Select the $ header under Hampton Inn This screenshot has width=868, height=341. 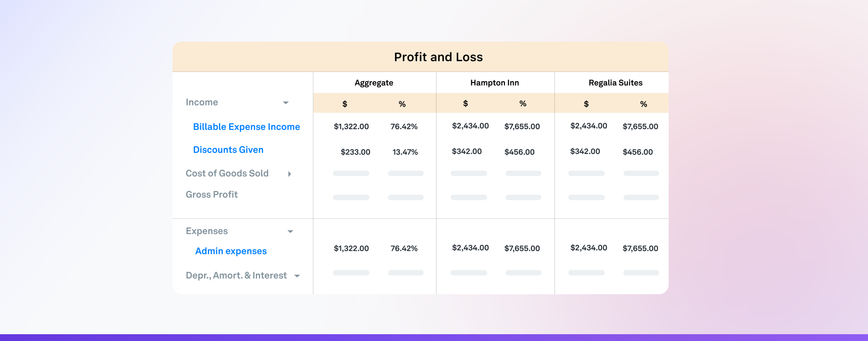point(465,103)
